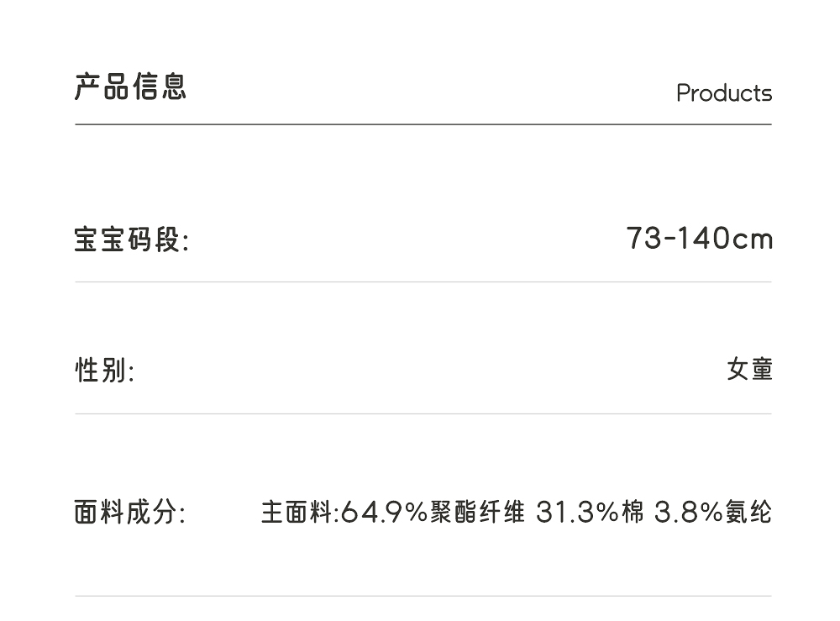The width and height of the screenshot is (840, 621).
Task: Click the 73-140cm size range value
Action: tap(699, 239)
